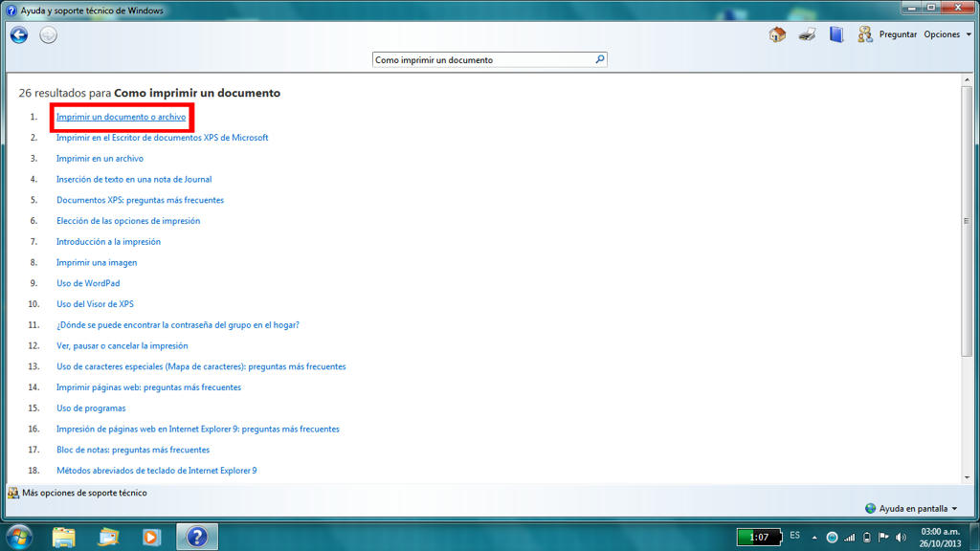The width and height of the screenshot is (980, 551).
Task: Open Imprimir páginas web: preguntas más frecuentes
Action: coord(148,387)
